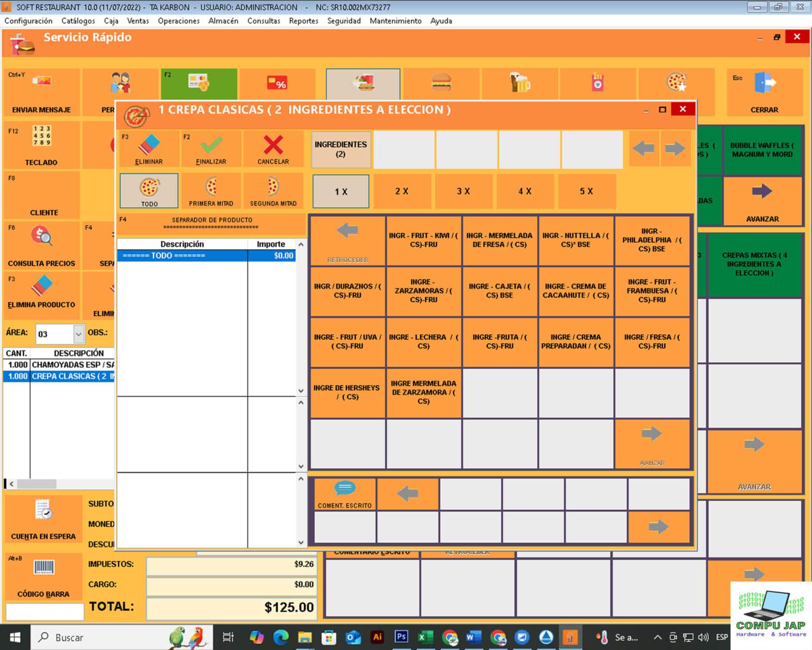The width and height of the screenshot is (812, 650).
Task: Apply a discount with the percent icon
Action: coord(277,83)
